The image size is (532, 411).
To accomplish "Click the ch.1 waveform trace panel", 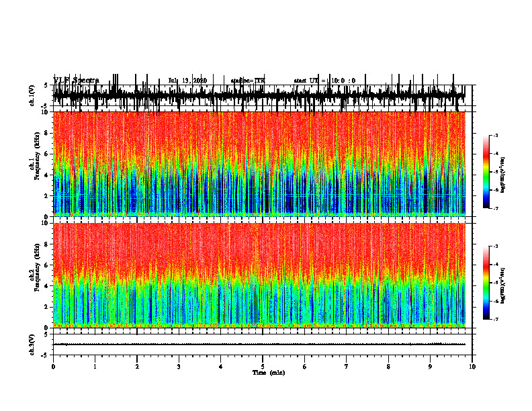I will click(262, 95).
